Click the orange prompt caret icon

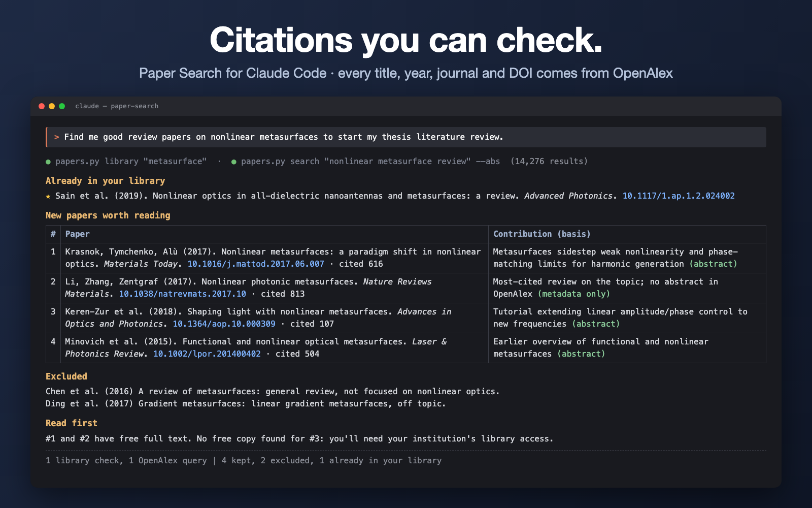57,137
